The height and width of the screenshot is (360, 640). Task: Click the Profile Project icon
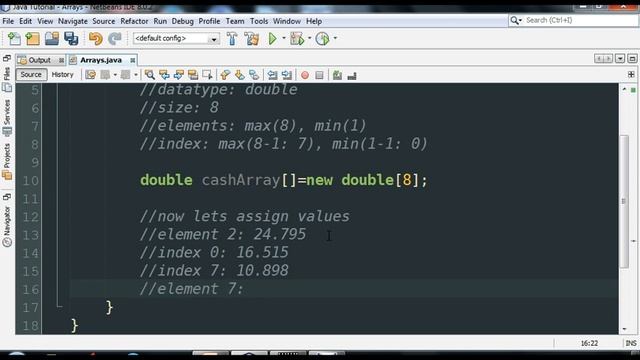(x=322, y=38)
